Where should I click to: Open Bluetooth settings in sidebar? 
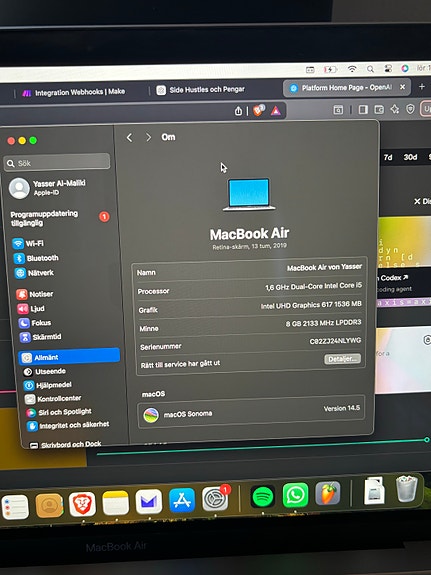(x=36, y=258)
